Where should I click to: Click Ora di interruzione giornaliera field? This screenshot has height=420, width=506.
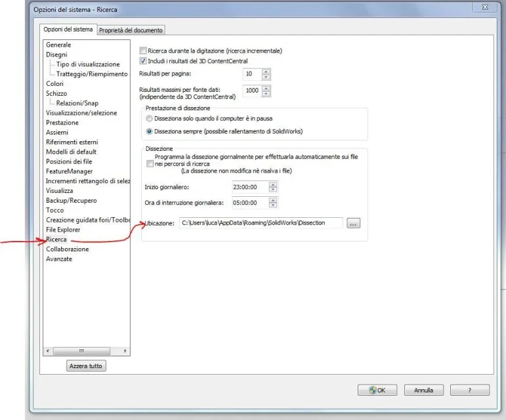251,203
